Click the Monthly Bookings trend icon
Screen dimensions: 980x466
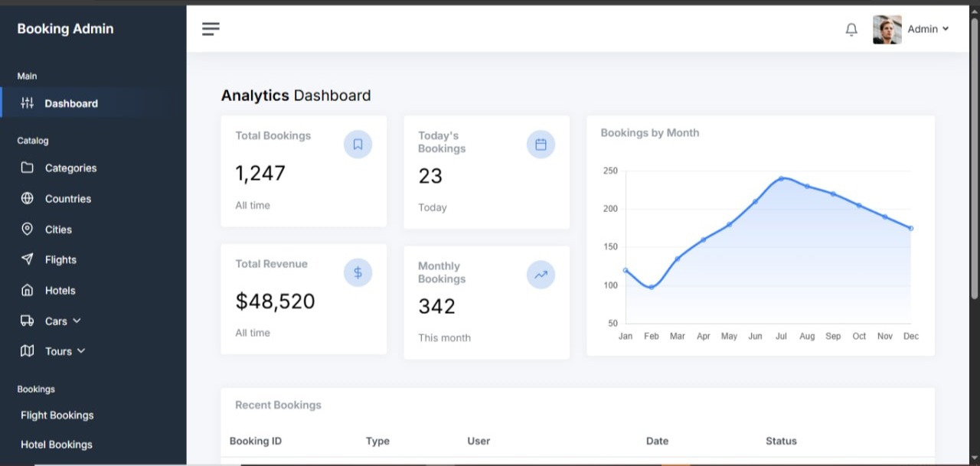541,275
